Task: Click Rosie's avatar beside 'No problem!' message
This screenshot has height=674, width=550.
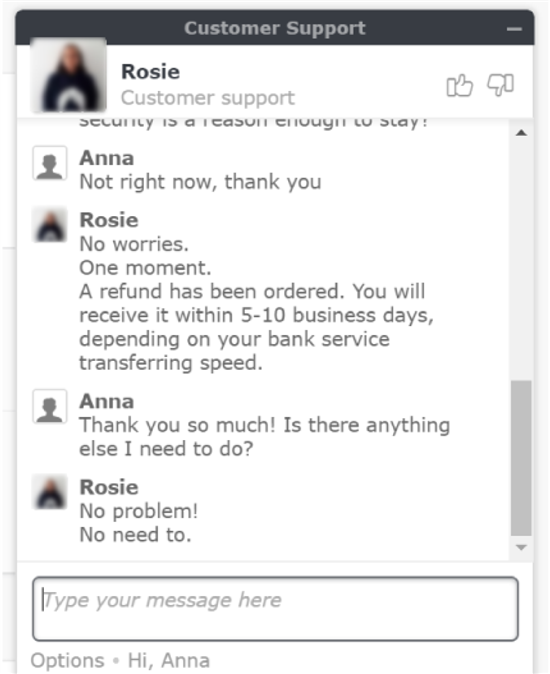Action: 50,492
